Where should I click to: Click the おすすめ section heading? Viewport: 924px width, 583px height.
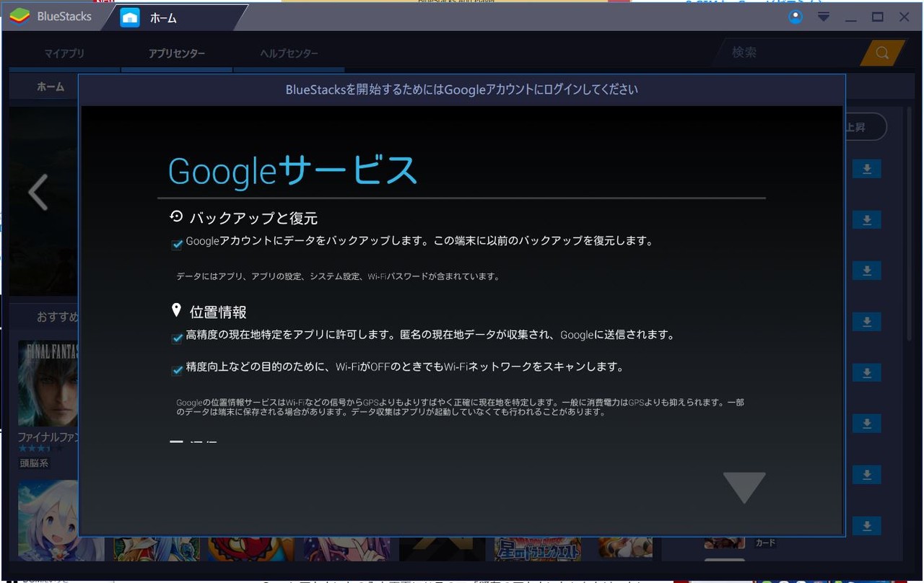click(x=58, y=317)
